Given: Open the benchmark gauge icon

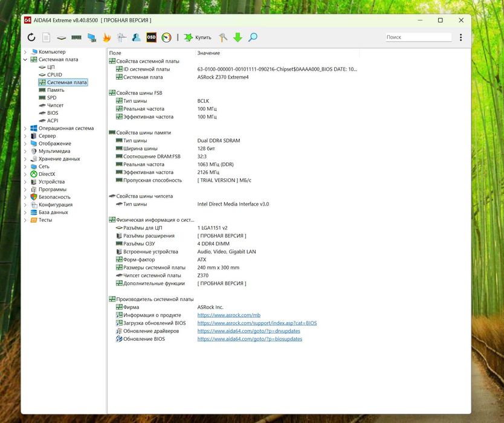Looking at the screenshot, I should point(167,37).
